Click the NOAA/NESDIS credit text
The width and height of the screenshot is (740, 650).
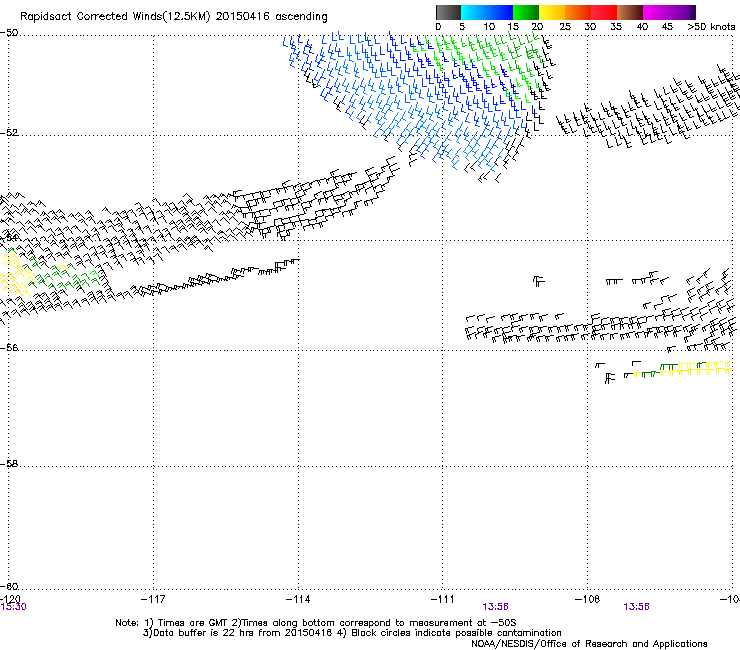(589, 644)
